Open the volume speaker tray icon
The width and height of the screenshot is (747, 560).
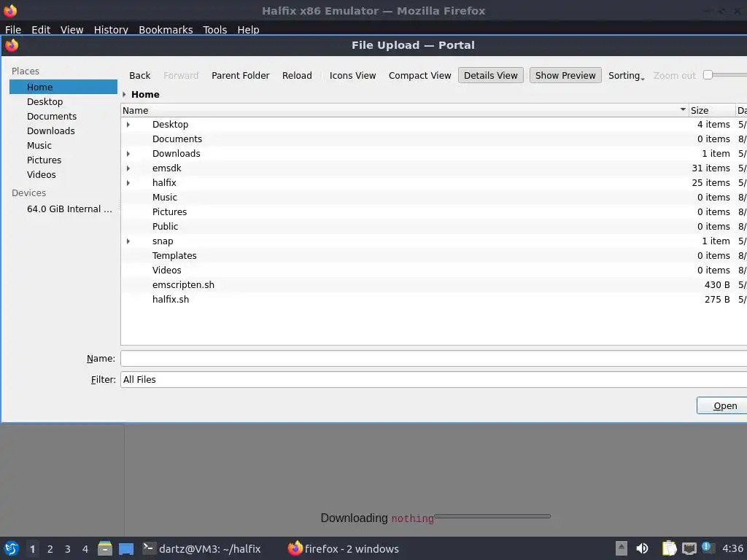tap(642, 548)
